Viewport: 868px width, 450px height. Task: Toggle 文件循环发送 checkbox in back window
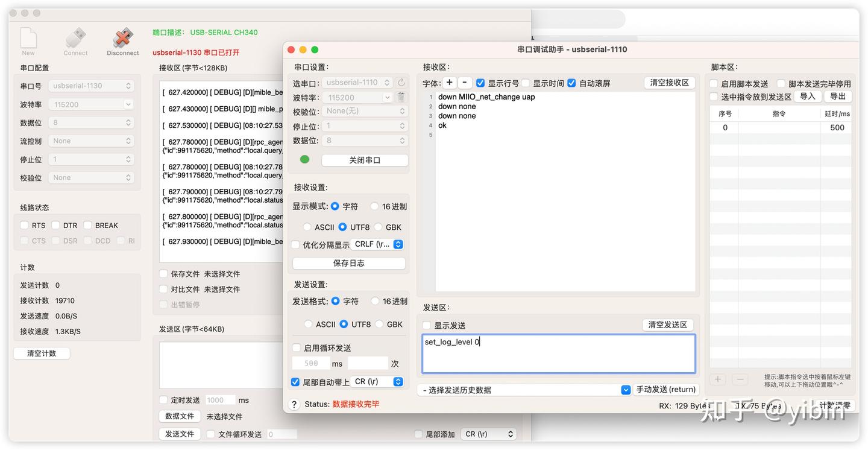211,434
